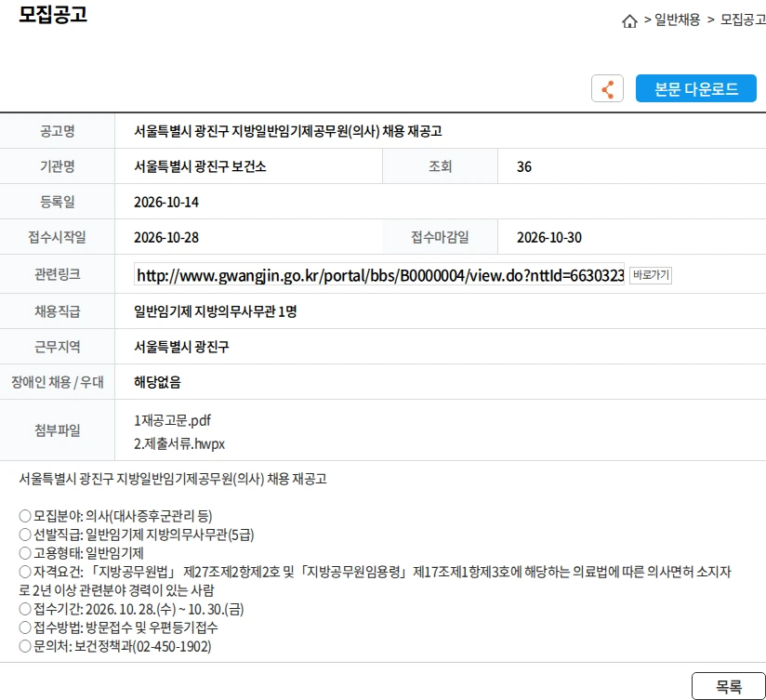The image size is (766, 700).
Task: Click the gwangjin.go.kr related link field
Action: tap(379, 275)
